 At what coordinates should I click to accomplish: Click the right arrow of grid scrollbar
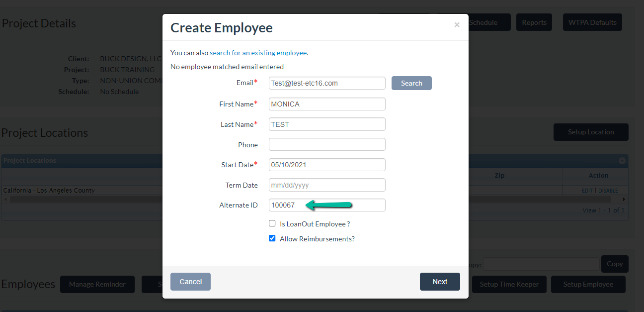pos(625,199)
